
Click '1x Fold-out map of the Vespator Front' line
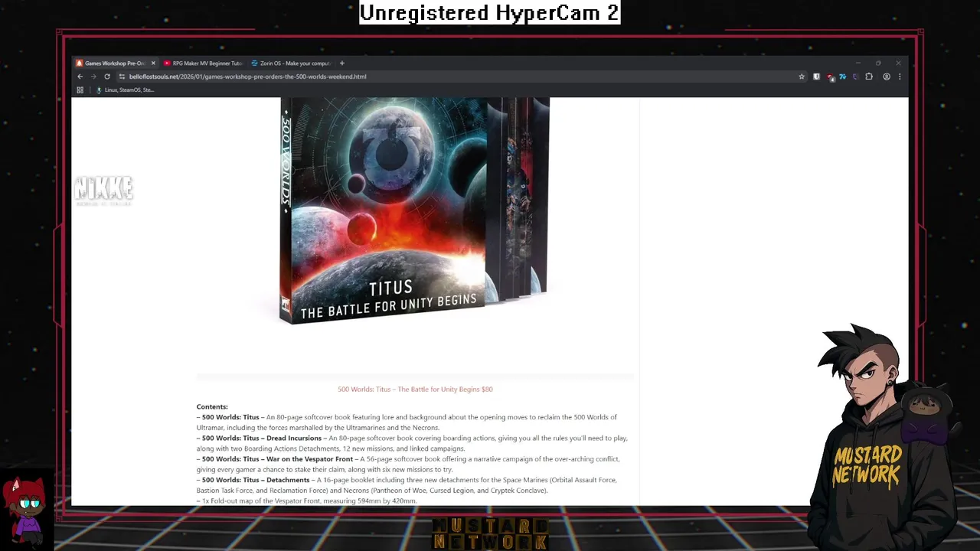tap(307, 501)
